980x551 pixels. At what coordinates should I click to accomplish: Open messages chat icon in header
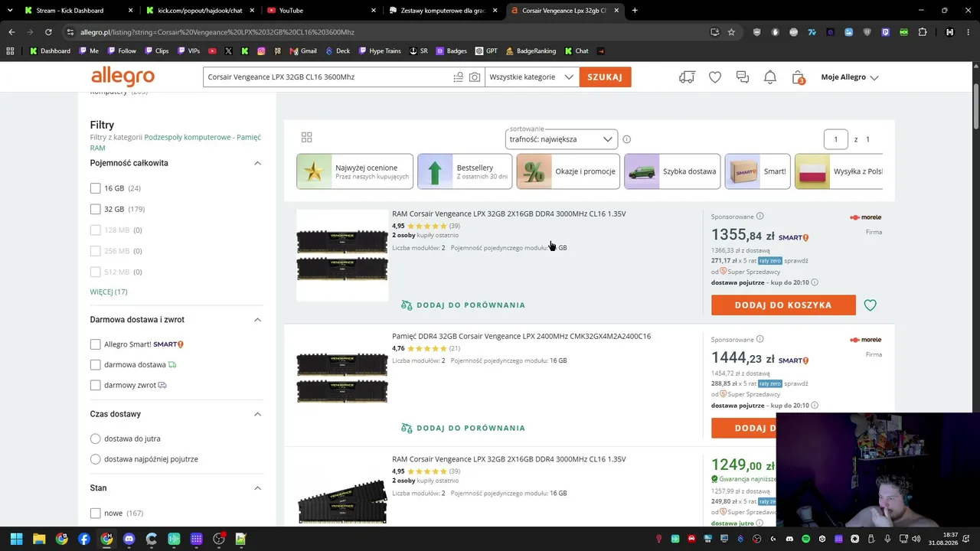coord(743,77)
